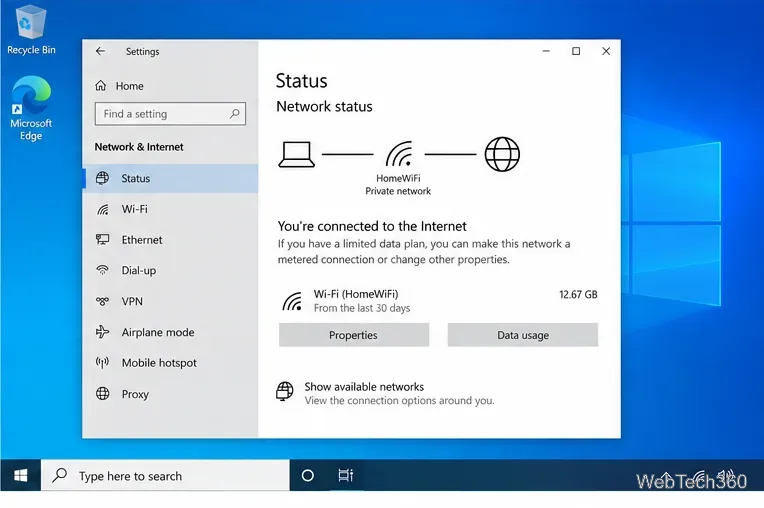
Task: Click the laptop icon in network diagram
Action: tap(296, 154)
